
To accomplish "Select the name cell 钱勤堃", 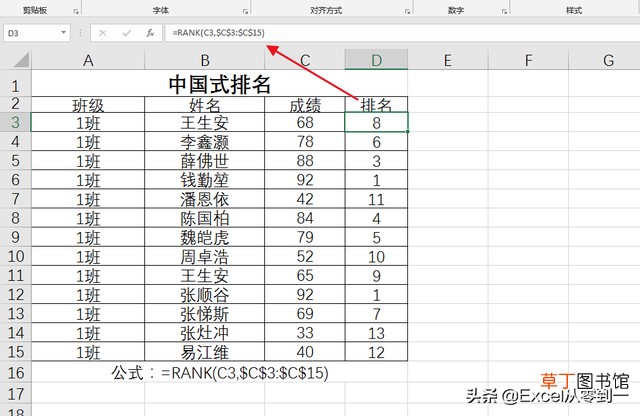I will (204, 180).
